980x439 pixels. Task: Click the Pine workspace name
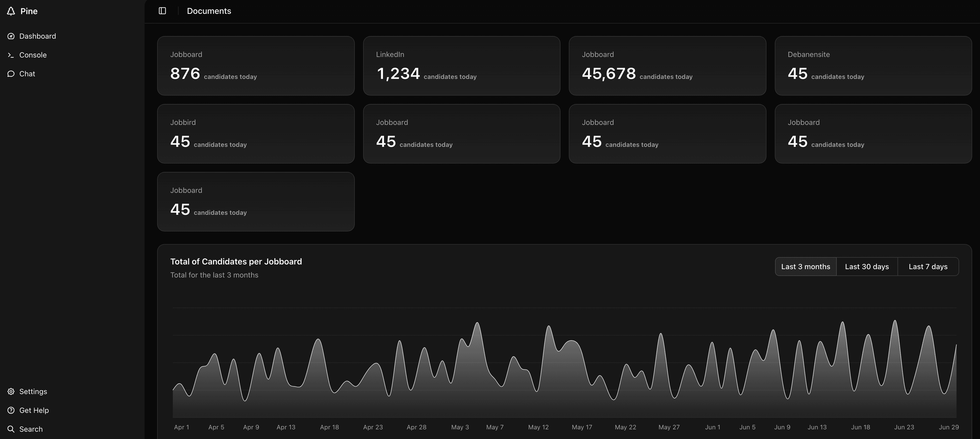pos(29,11)
